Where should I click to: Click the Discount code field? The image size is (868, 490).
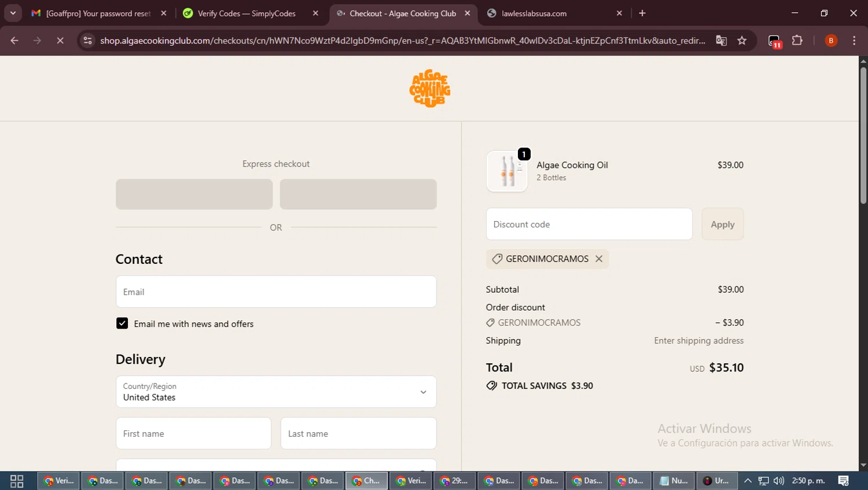pyautogui.click(x=589, y=224)
